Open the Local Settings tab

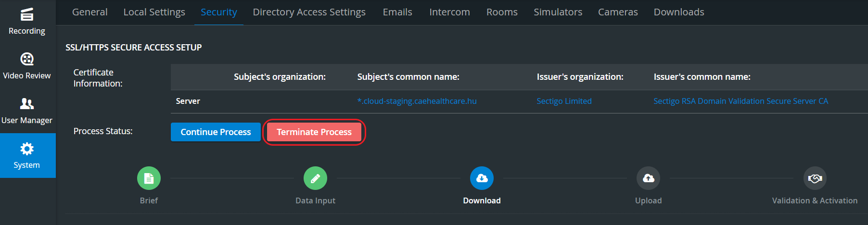154,12
